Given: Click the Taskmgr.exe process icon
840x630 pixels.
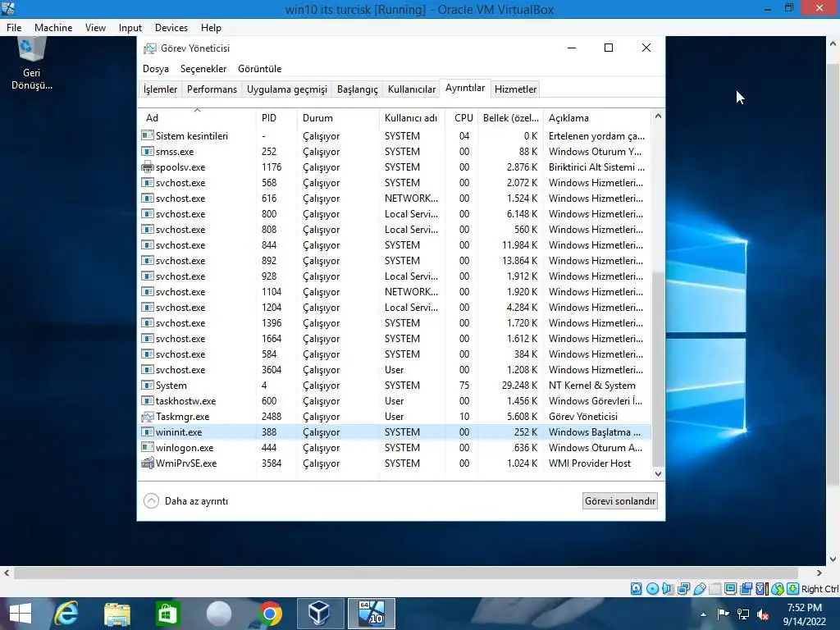Looking at the screenshot, I should point(148,416).
